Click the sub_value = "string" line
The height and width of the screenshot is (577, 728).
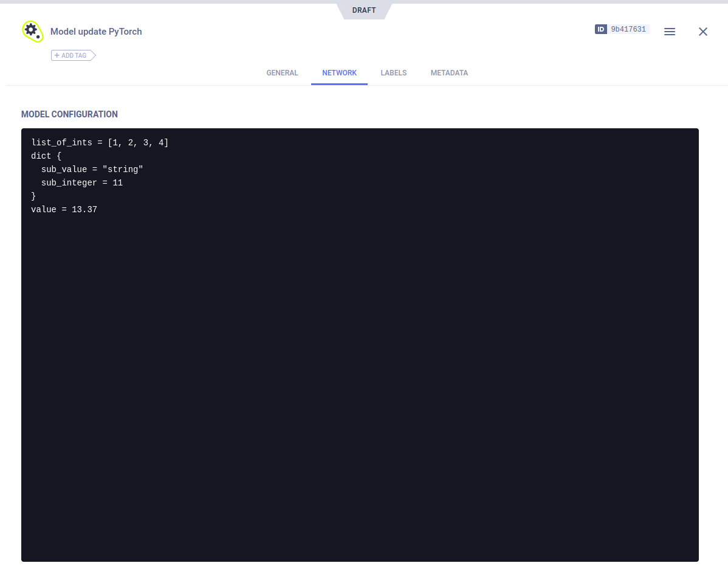coord(92,169)
